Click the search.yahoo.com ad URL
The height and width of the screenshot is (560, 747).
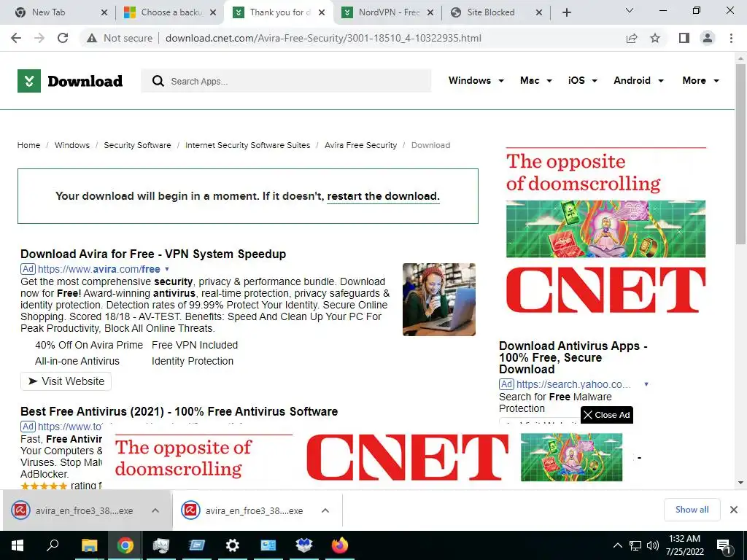[573, 384]
